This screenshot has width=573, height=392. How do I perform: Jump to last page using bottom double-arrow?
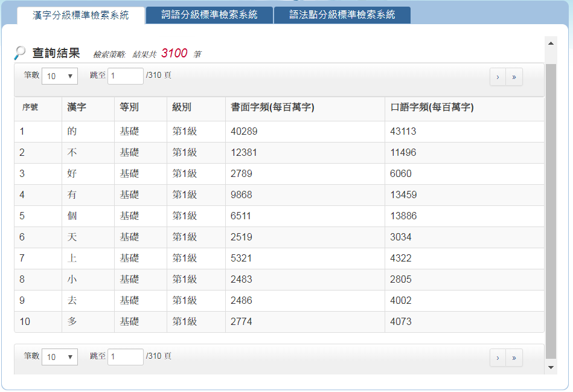(x=514, y=358)
